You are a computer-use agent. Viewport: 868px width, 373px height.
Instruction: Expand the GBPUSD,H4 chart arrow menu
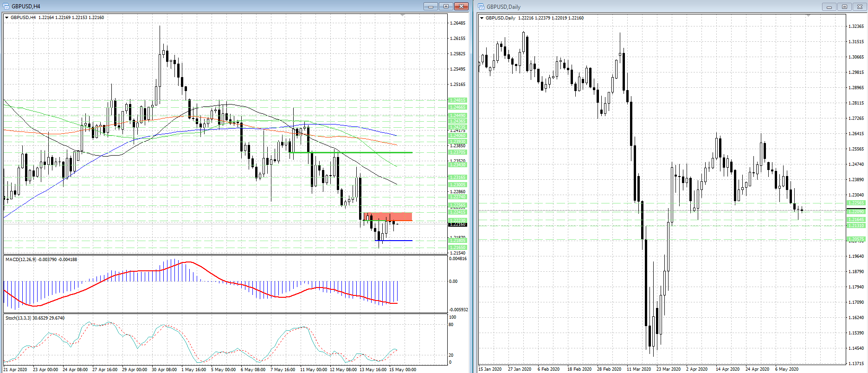(6, 18)
